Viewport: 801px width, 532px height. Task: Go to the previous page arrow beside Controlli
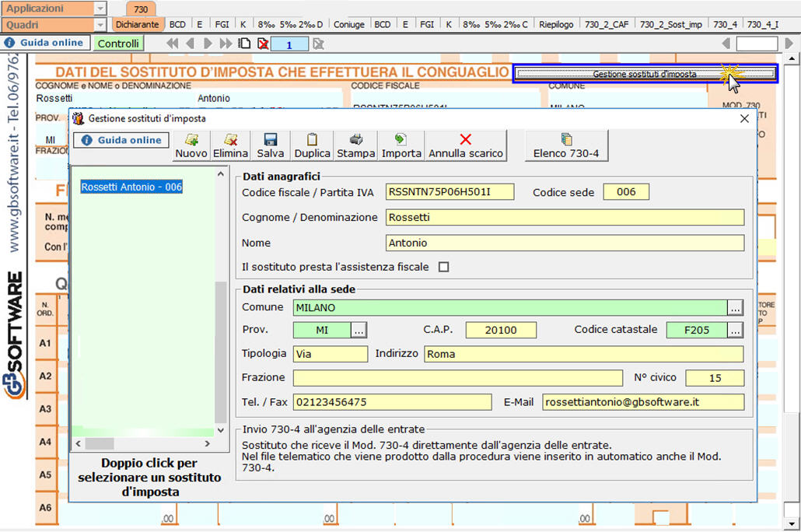click(x=190, y=44)
